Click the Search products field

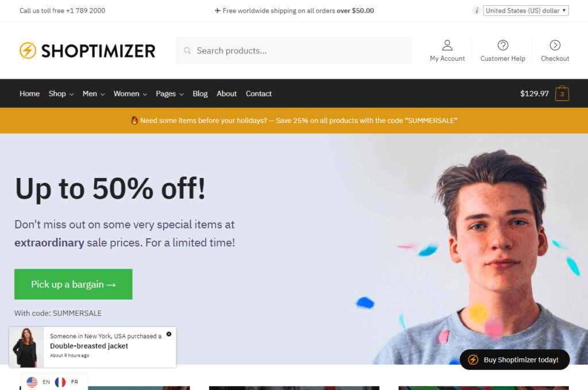click(293, 51)
